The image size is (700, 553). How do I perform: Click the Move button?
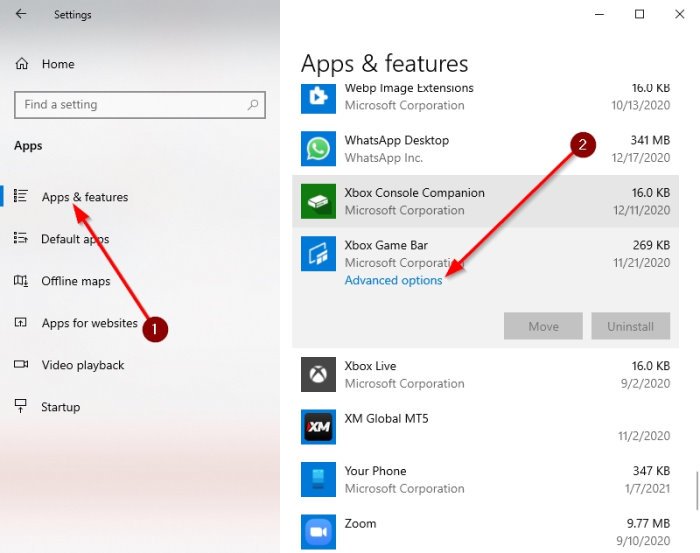tap(543, 326)
